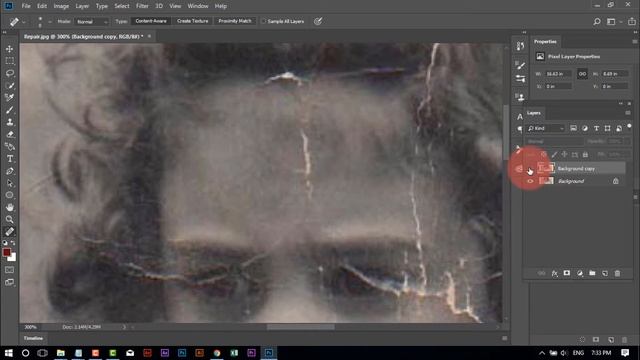Create a new group folder

click(x=592, y=273)
